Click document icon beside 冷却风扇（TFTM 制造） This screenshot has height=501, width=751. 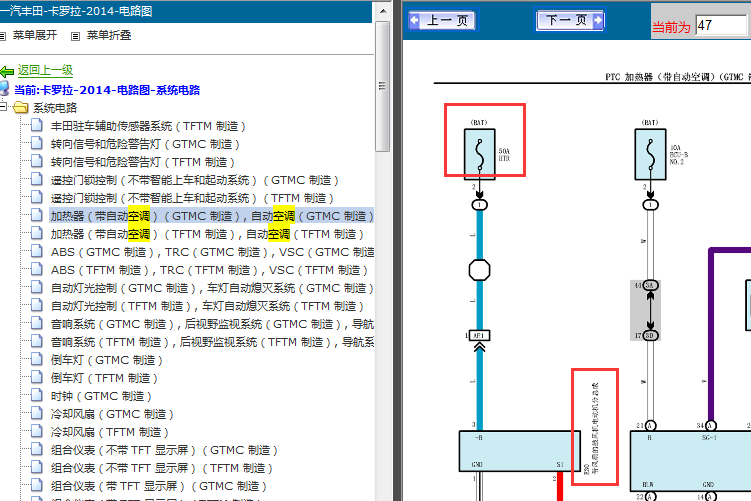[37, 431]
